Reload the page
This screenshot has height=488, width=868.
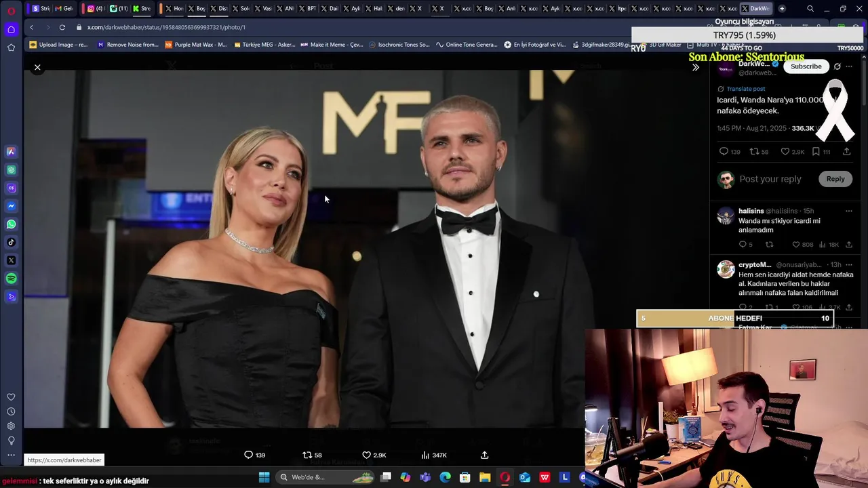tap(62, 27)
